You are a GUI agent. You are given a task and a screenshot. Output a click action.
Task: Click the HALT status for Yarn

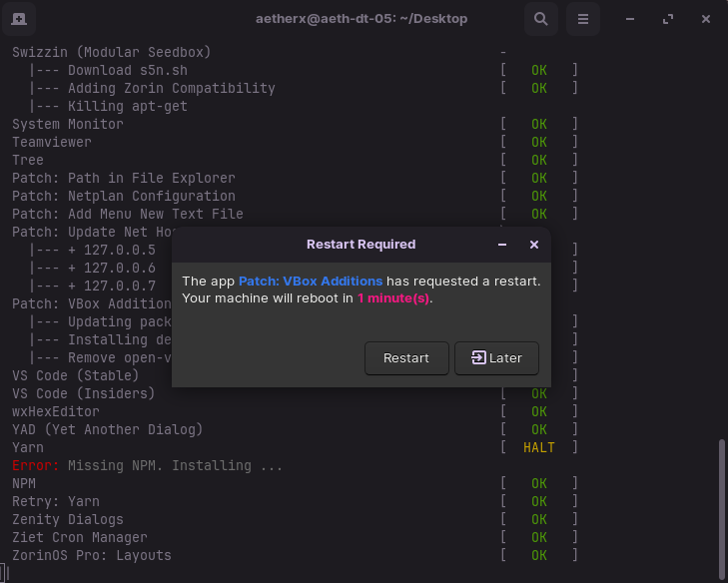coord(539,447)
